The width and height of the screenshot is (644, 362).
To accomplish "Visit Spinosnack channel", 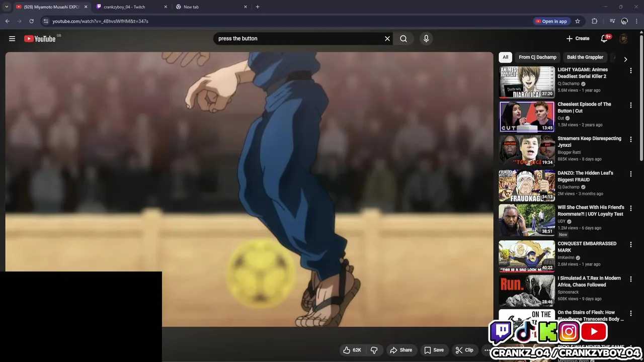I will tap(568, 292).
